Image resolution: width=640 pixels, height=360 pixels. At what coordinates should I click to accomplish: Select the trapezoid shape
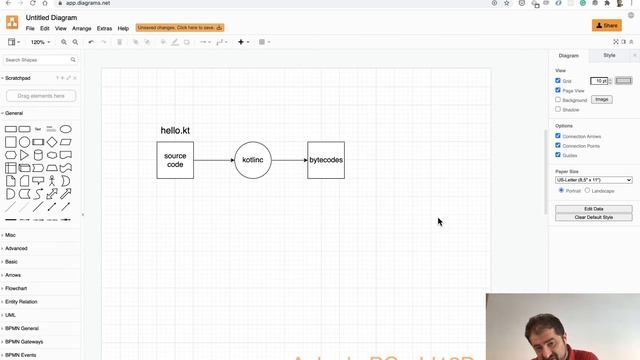(x=52, y=168)
